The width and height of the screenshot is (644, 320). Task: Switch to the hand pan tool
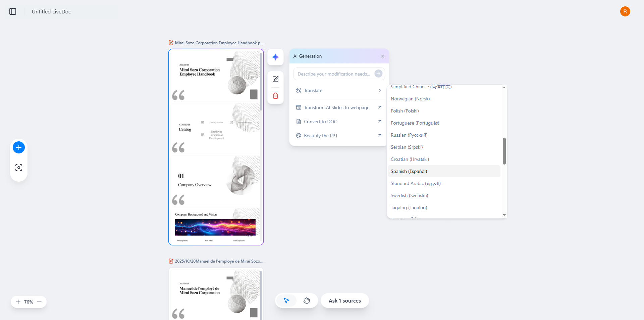tap(307, 301)
